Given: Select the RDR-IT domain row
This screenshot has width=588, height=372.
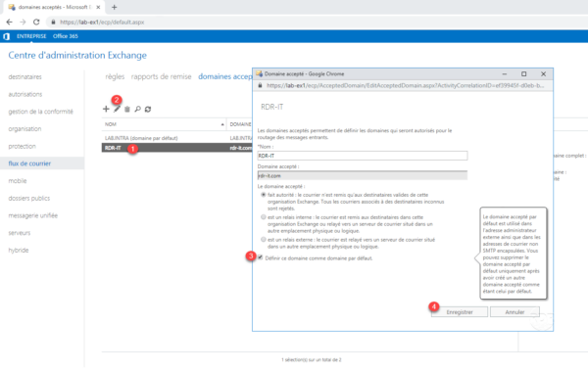Looking at the screenshot, I should coord(177,148).
